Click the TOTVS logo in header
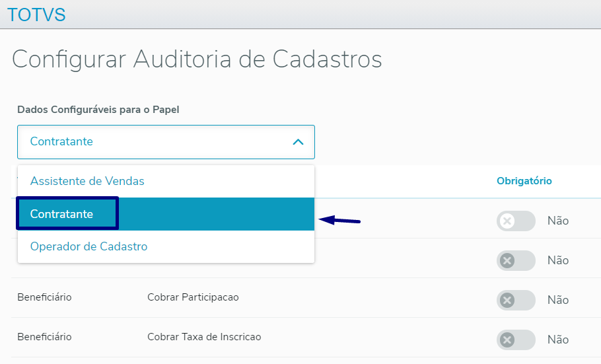Image resolution: width=601 pixels, height=364 pixels. (x=36, y=15)
